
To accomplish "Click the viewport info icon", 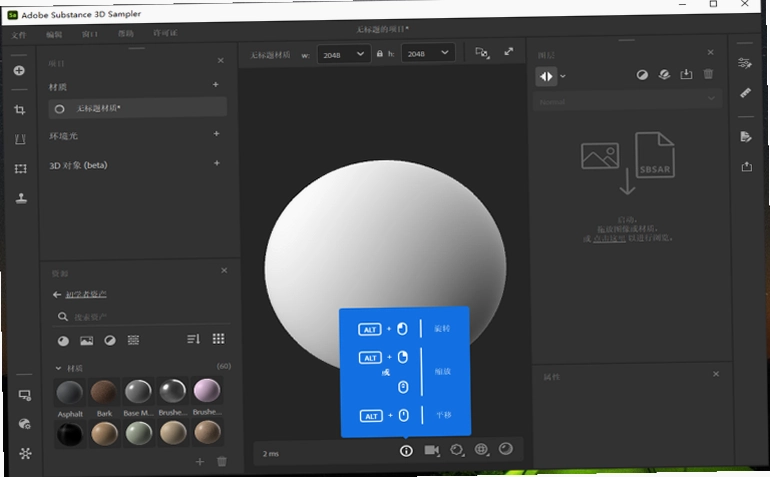I will [406, 450].
